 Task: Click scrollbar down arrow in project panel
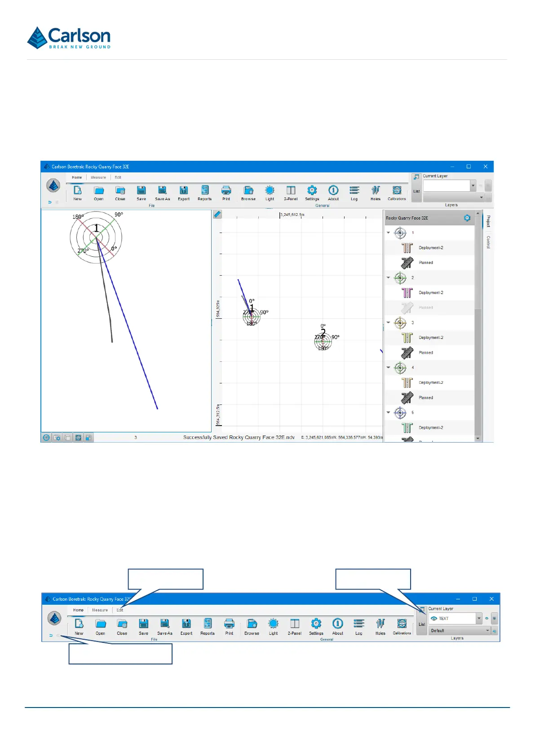pyautogui.click(x=478, y=439)
